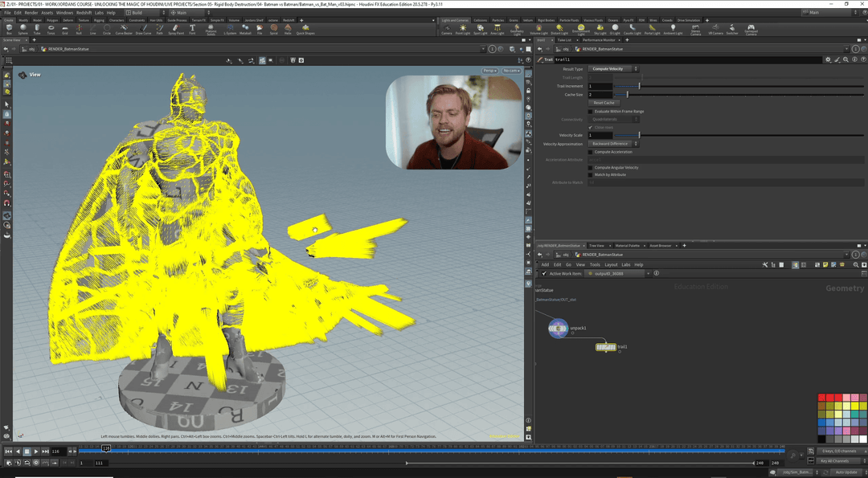Enable the Compute Acceleration checkbox
868x478 pixels.
(x=591, y=152)
